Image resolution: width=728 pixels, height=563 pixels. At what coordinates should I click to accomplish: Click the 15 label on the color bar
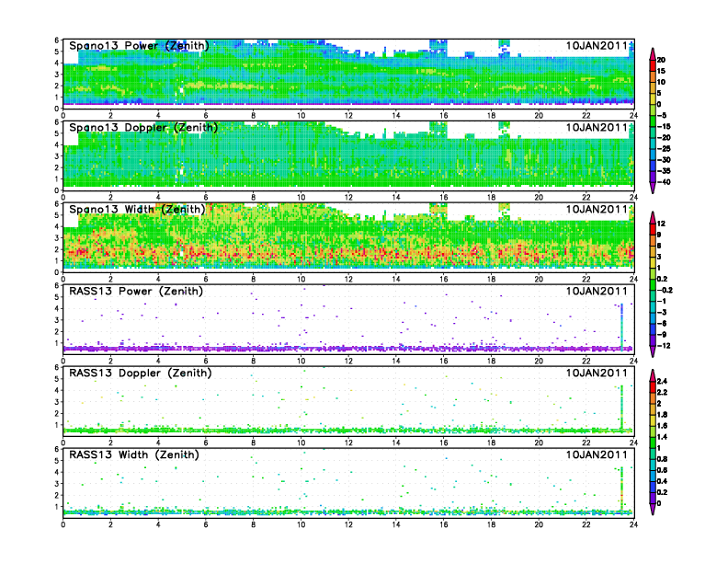tap(661, 71)
